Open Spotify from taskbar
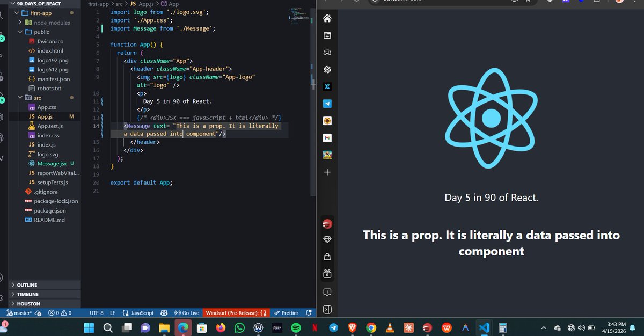The image size is (644, 336). click(x=296, y=327)
